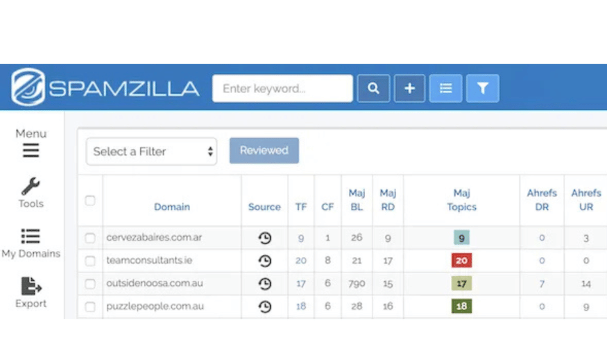This screenshot has width=607, height=364.
Task: Click the Spamzilla logo
Action: (x=105, y=87)
